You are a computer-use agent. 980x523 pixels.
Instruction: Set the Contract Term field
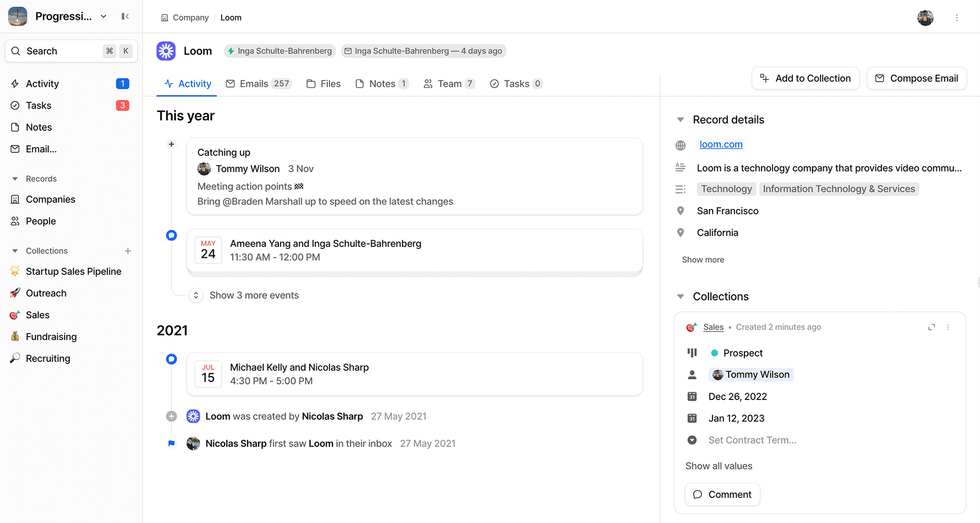pyautogui.click(x=752, y=440)
